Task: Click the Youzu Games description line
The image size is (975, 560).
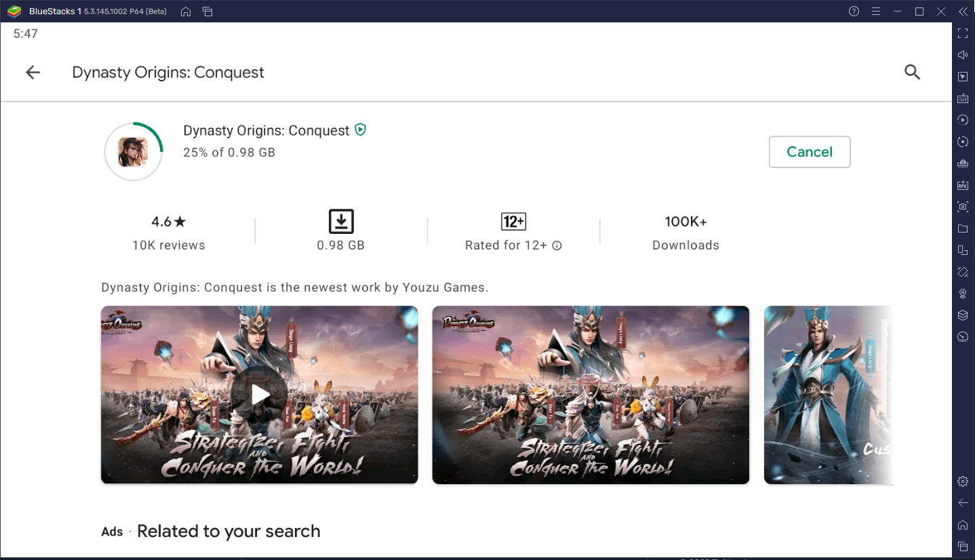Action: 295,287
